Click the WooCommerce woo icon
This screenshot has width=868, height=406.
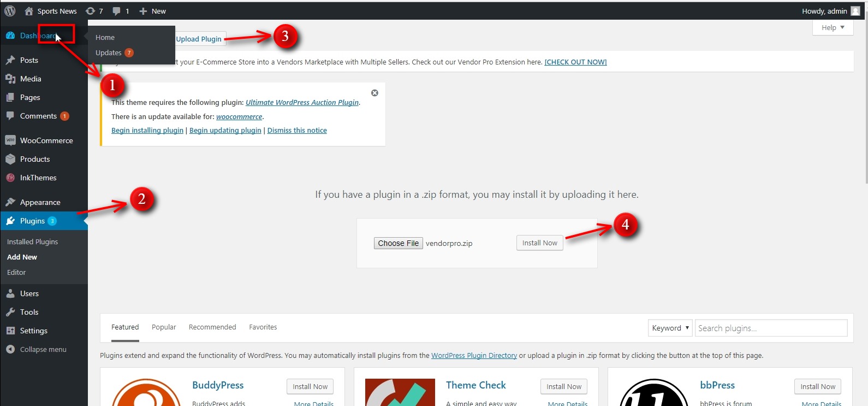tap(10, 140)
